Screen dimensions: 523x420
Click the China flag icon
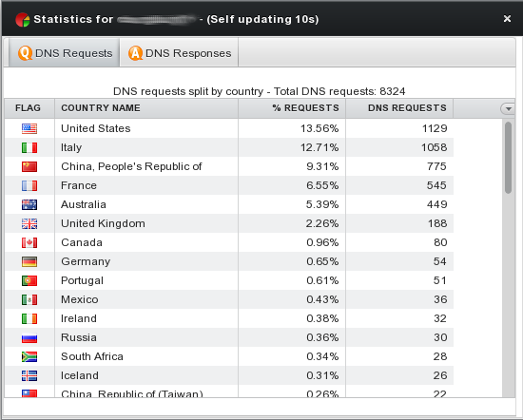click(x=29, y=166)
